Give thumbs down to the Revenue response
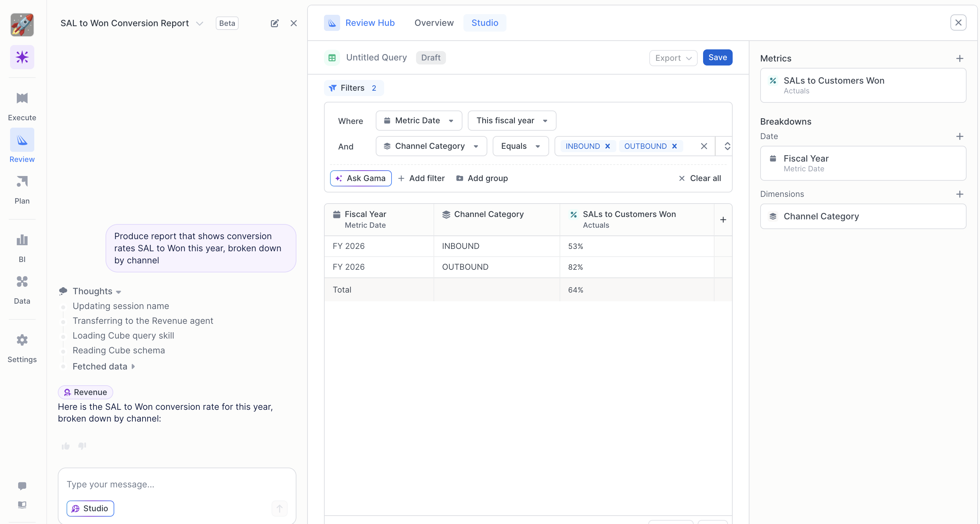Screen dimensions: 980x524 82,446
